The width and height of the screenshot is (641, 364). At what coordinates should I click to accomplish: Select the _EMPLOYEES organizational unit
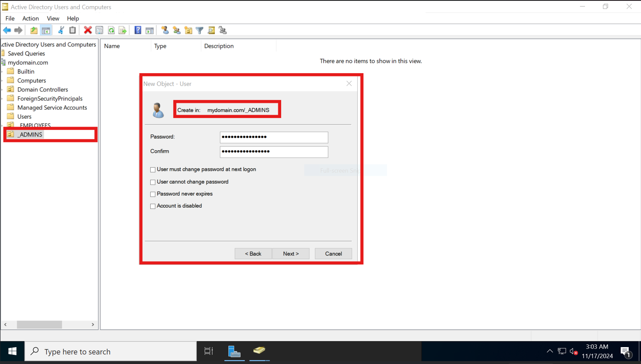click(x=35, y=125)
